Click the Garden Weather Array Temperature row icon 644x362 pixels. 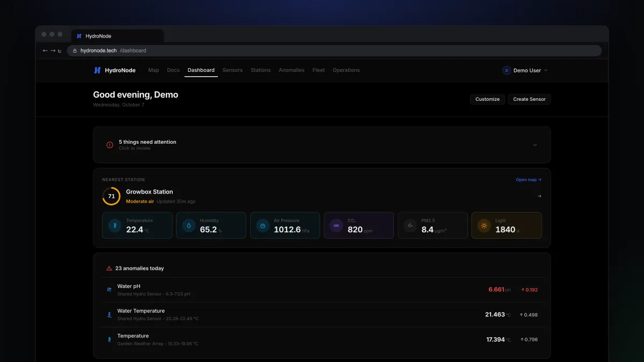coord(109,339)
